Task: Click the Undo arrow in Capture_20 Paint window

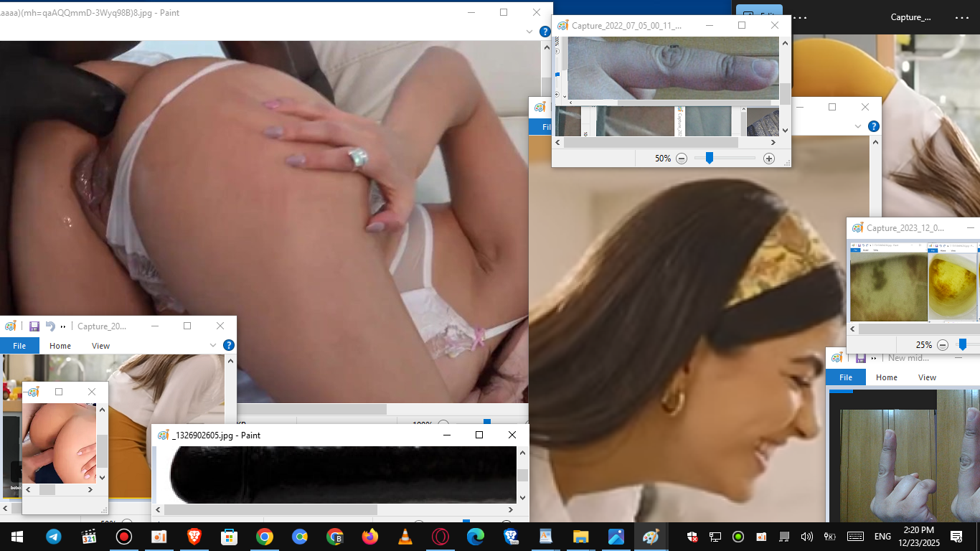Action: coord(50,326)
